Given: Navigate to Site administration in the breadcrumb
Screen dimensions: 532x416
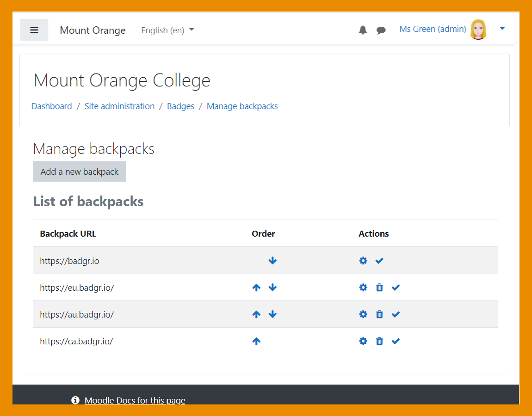Looking at the screenshot, I should point(119,106).
